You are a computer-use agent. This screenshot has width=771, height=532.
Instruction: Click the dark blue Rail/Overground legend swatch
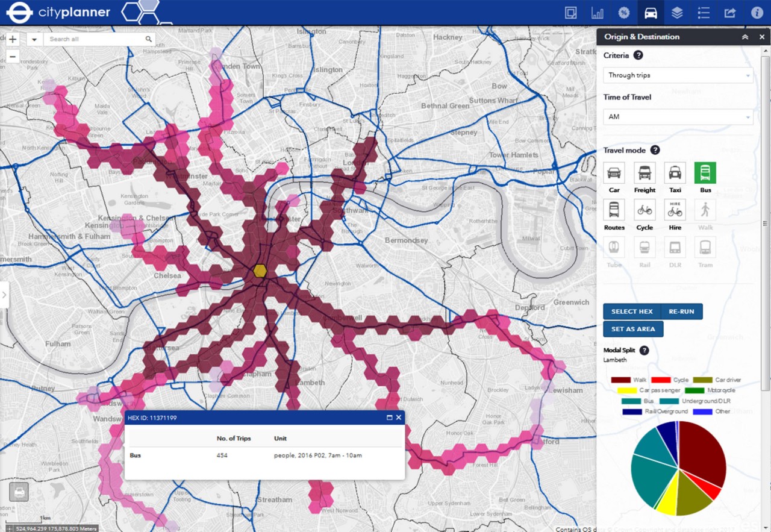coord(632,412)
